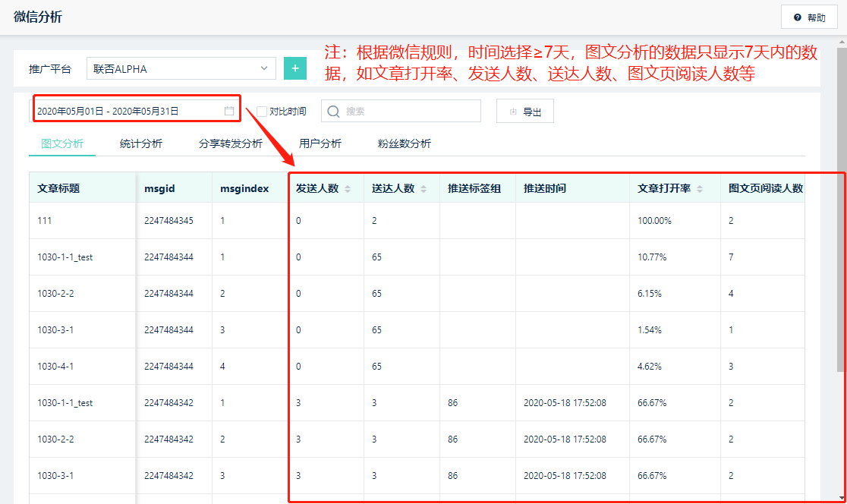Sort table by 送达人数 column
Viewport: 847px width, 504px height.
point(423,188)
